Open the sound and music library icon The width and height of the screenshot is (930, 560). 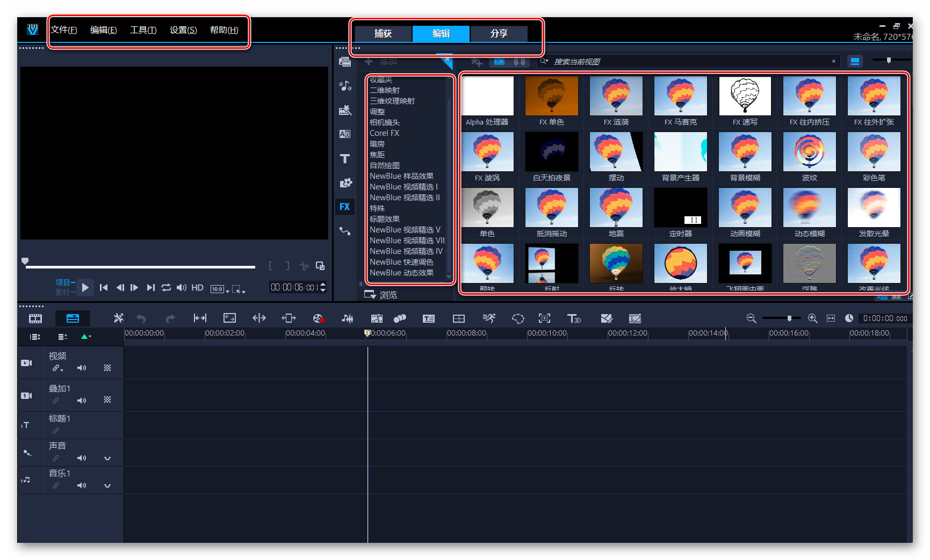[345, 86]
